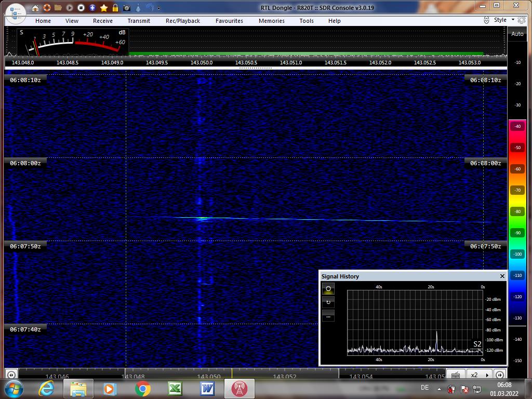Click the -110 level on colour scale

pyautogui.click(x=517, y=275)
